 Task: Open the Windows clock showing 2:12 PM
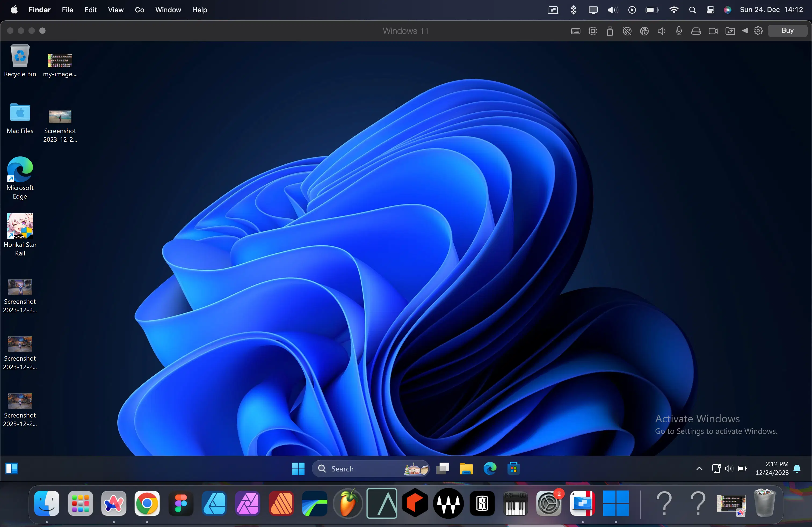pyautogui.click(x=772, y=469)
